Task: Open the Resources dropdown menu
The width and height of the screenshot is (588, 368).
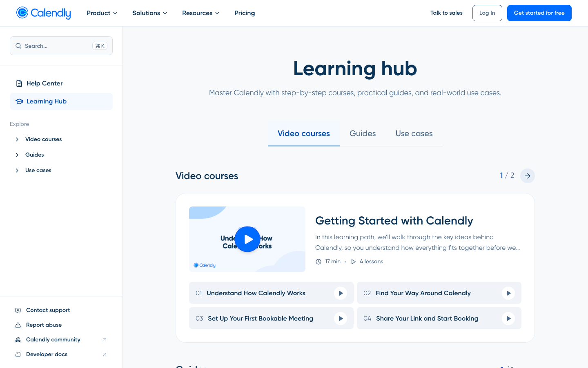Action: click(x=201, y=13)
